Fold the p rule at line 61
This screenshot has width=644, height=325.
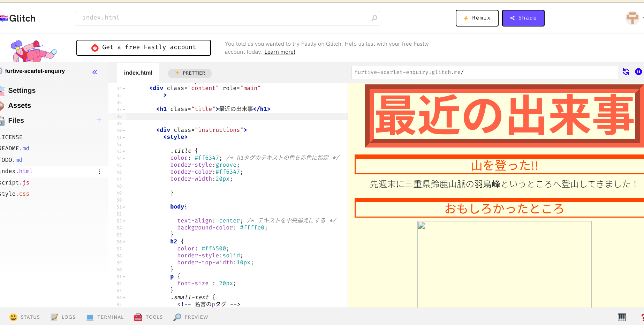pyautogui.click(x=124, y=277)
